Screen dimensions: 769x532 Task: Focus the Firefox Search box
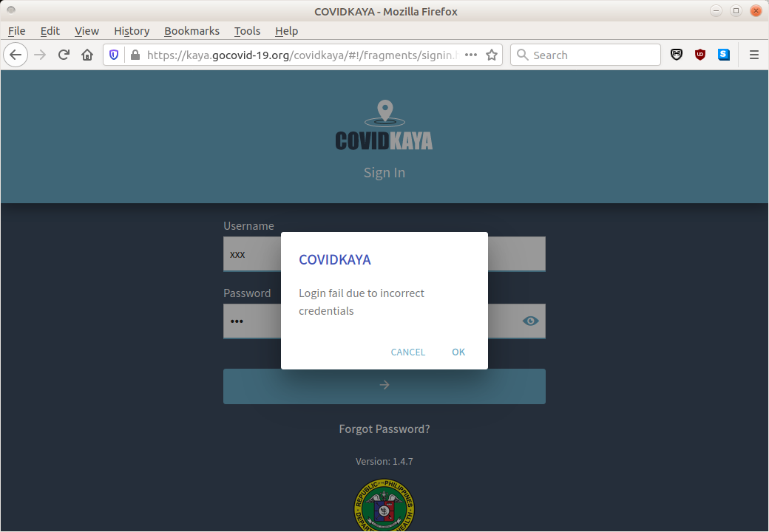[592, 55]
